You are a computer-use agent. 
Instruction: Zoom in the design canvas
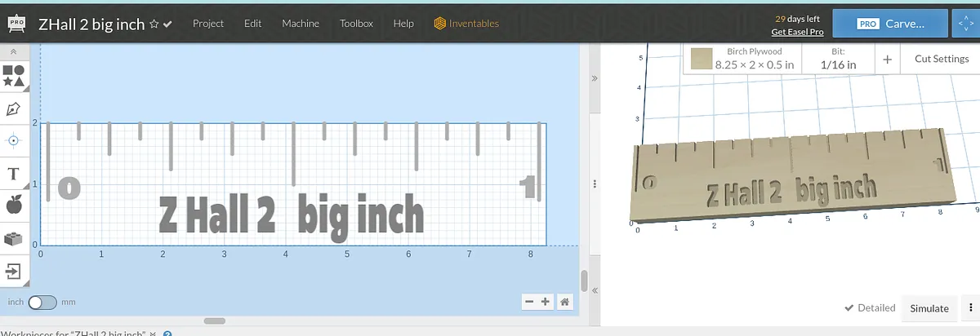[x=546, y=302]
